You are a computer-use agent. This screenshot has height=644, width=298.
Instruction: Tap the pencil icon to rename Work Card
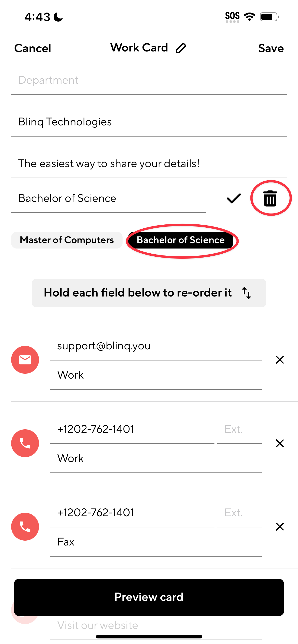(181, 48)
